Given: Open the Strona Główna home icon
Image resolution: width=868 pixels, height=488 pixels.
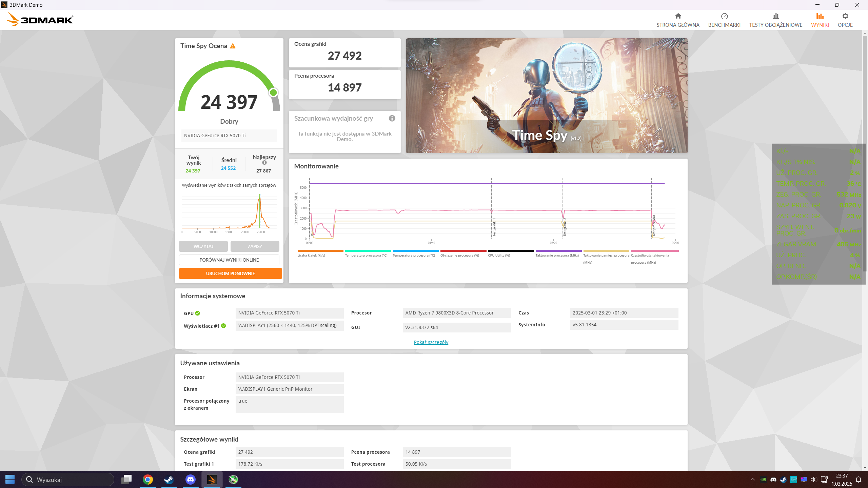Looking at the screenshot, I should click(678, 16).
